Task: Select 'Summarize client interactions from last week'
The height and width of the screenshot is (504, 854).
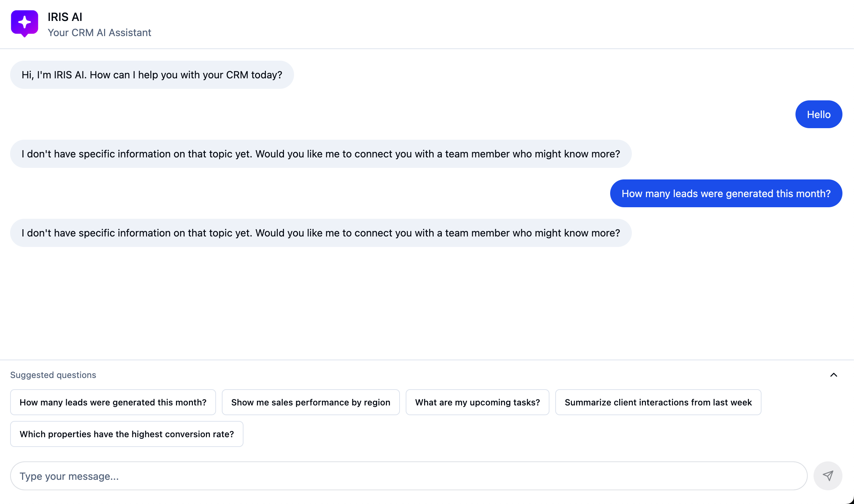Action: click(658, 402)
